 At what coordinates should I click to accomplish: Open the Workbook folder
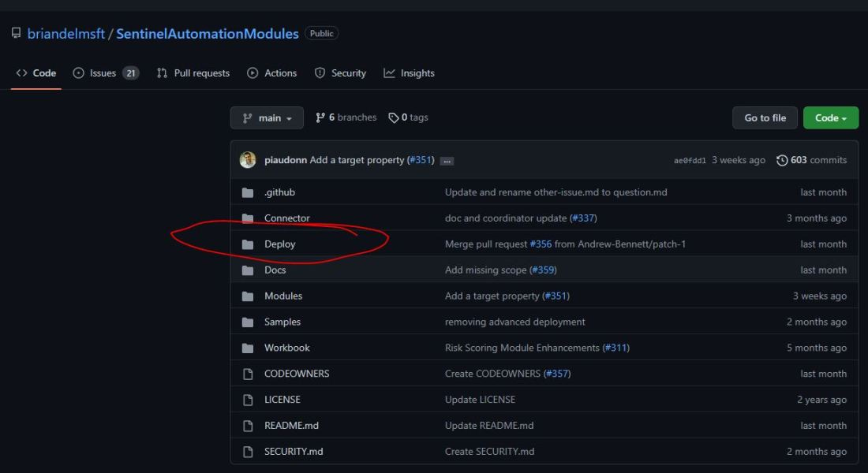[x=286, y=348]
